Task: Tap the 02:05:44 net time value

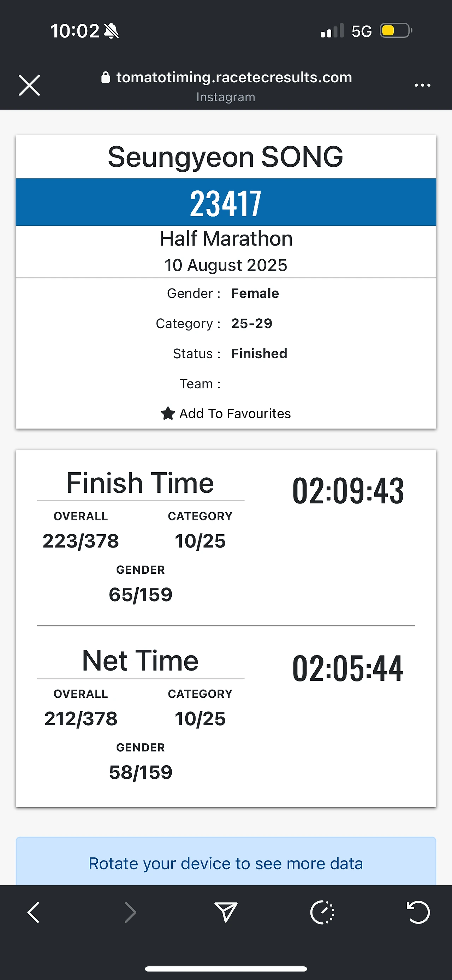Action: click(x=348, y=669)
